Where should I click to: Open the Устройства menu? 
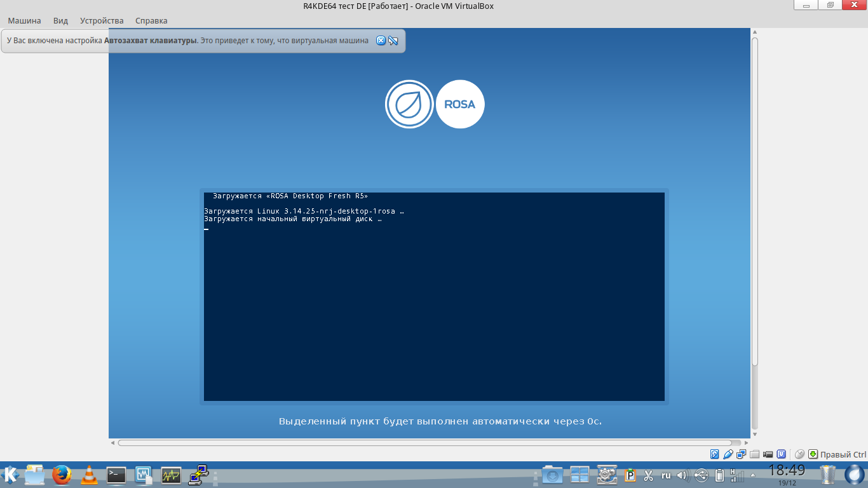pos(102,20)
